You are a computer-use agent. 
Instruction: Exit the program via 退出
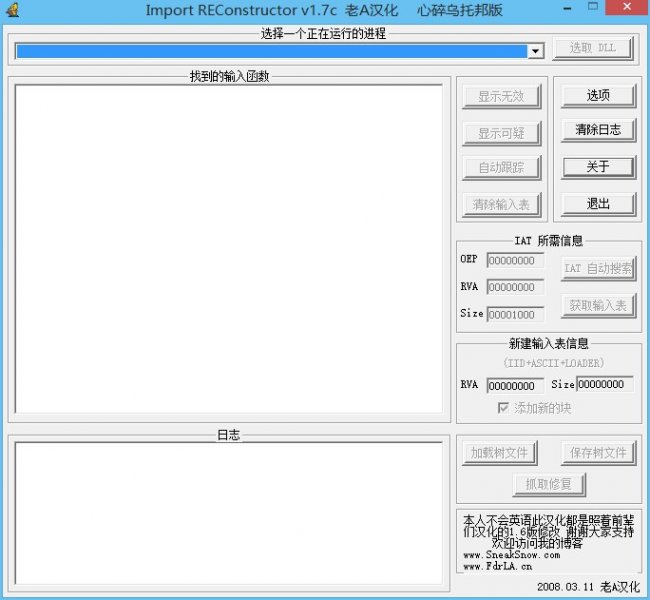[x=598, y=204]
